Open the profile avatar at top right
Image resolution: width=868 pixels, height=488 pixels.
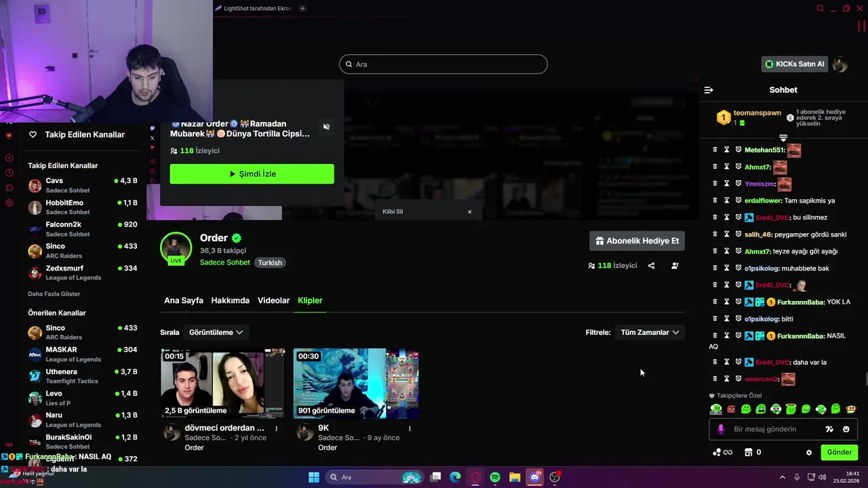pos(840,64)
